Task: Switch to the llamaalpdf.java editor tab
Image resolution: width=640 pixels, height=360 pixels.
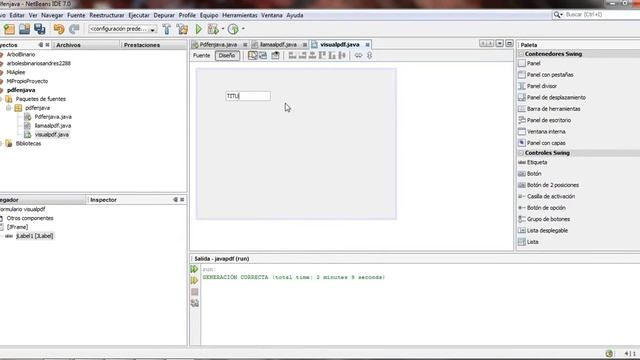Action: [x=278, y=44]
